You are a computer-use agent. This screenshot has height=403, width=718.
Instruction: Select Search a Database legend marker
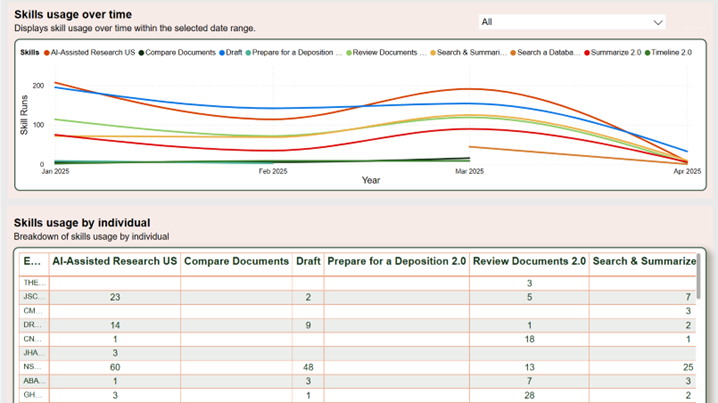513,52
